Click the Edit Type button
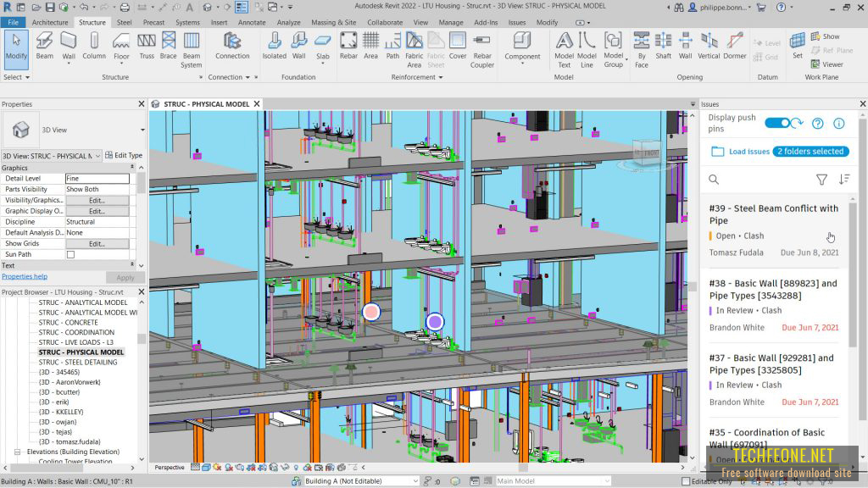The height and width of the screenshot is (488, 868). coord(124,156)
